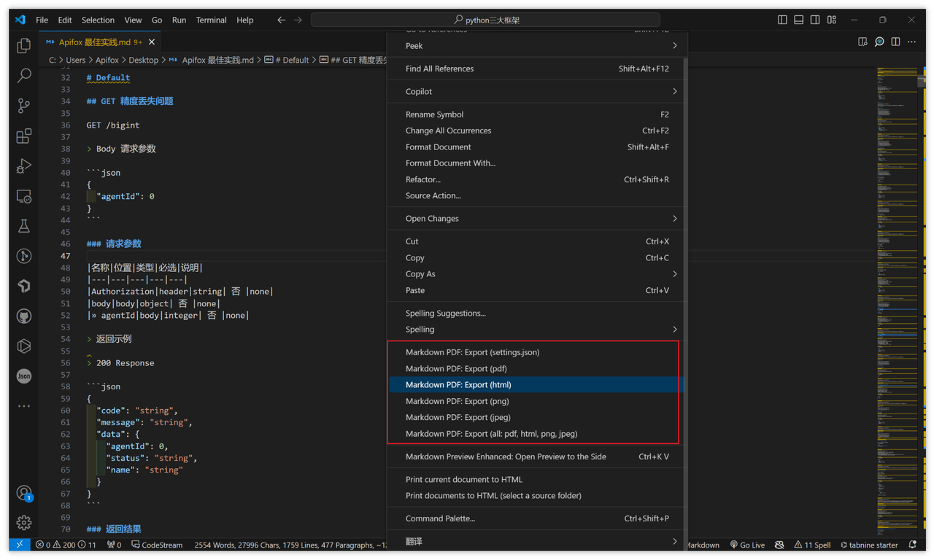The height and width of the screenshot is (560, 934).
Task: Open the More Actions ellipsis in the editor title bar
Action: tap(911, 42)
